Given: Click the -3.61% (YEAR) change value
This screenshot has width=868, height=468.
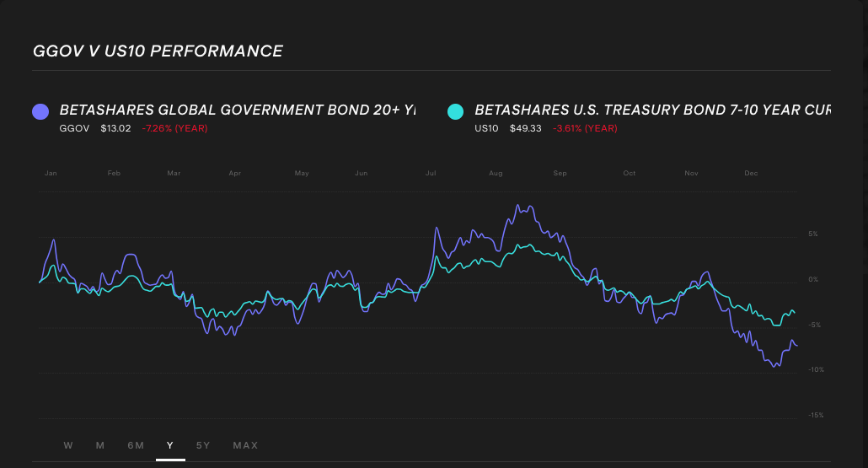Looking at the screenshot, I should point(585,128).
